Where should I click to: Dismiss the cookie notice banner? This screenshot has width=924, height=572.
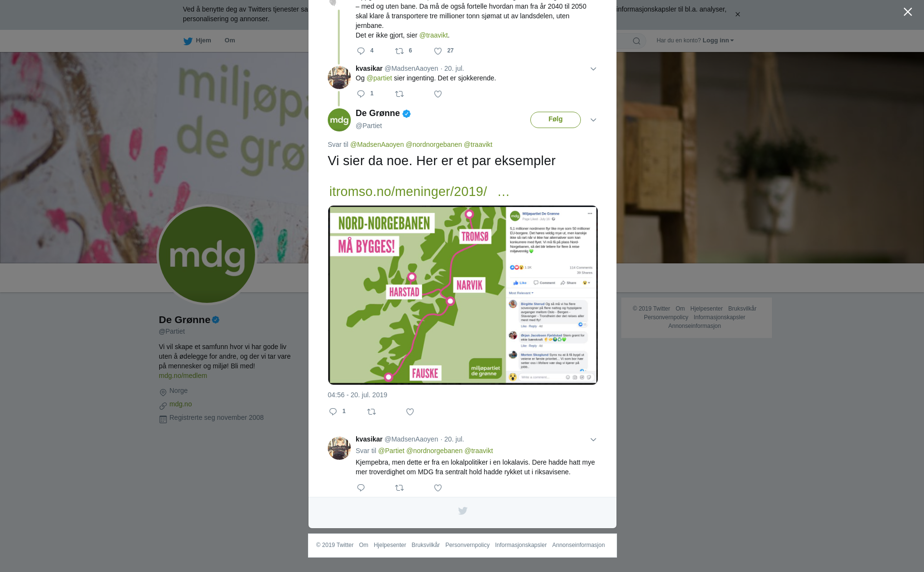pos(737,14)
